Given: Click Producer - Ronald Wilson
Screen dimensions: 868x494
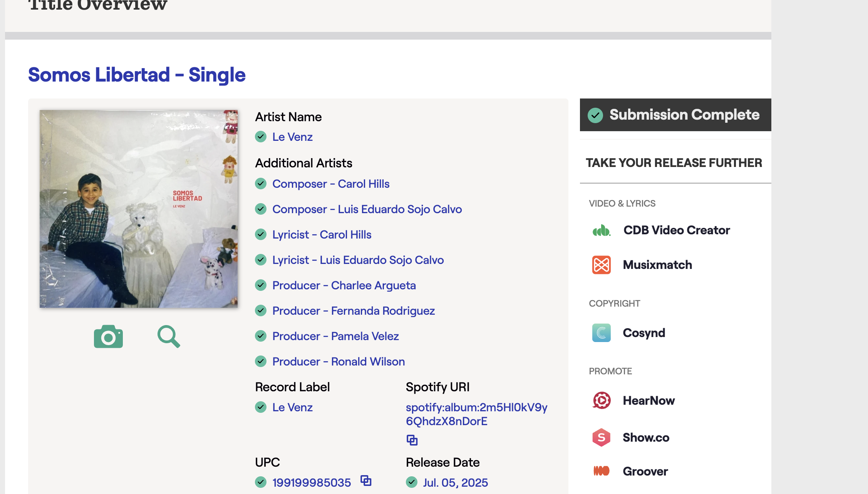Looking at the screenshot, I should click(338, 362).
